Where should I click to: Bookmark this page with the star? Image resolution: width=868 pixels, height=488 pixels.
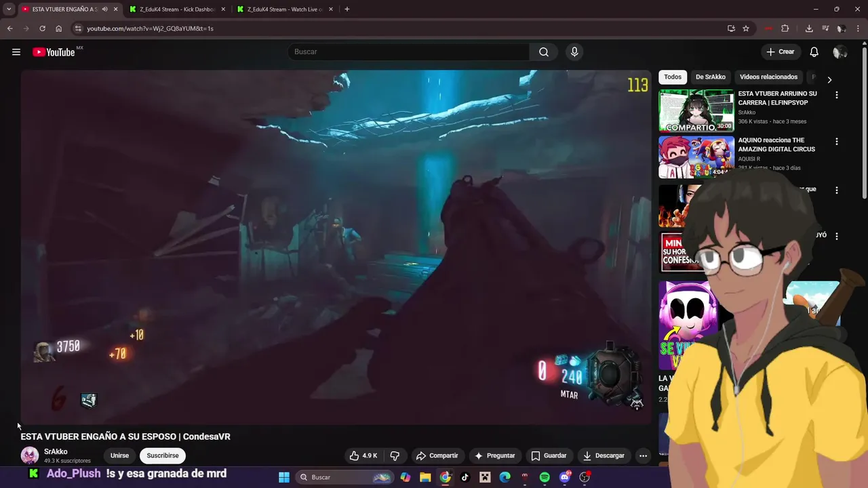point(746,28)
